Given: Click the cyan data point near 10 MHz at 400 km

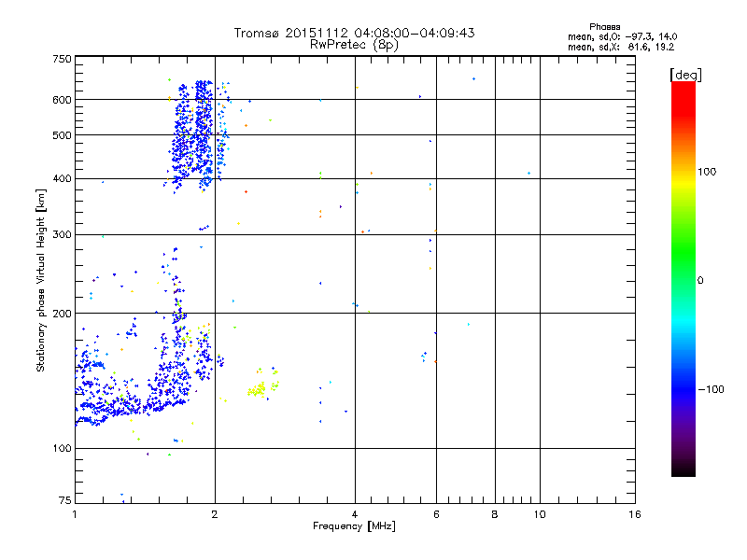Looking at the screenshot, I should 529,174.
